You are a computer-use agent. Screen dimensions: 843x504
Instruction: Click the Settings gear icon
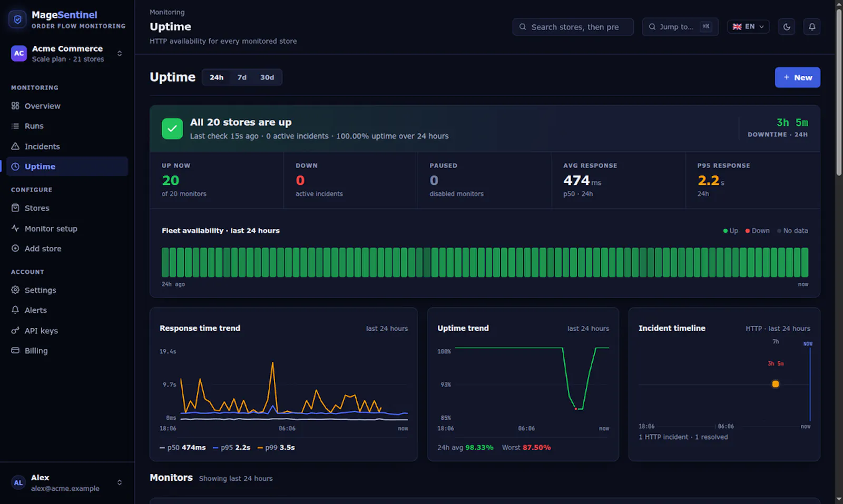click(x=15, y=290)
